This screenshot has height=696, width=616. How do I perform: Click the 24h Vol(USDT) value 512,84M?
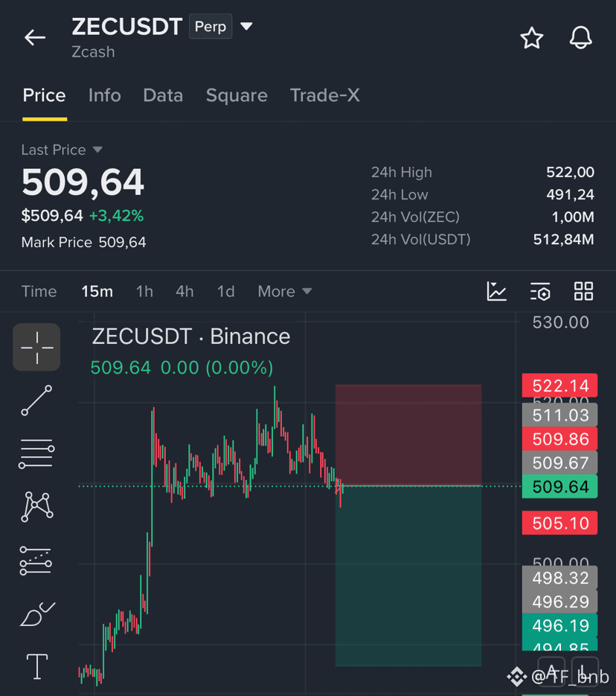[x=563, y=240]
